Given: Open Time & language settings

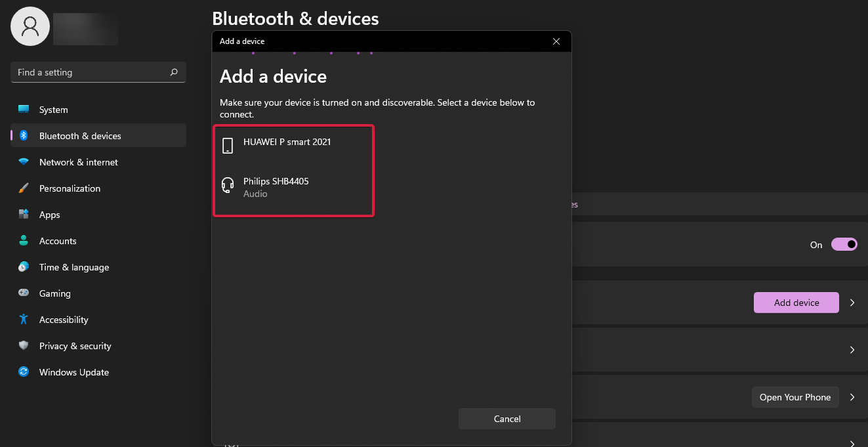Looking at the screenshot, I should (98, 267).
